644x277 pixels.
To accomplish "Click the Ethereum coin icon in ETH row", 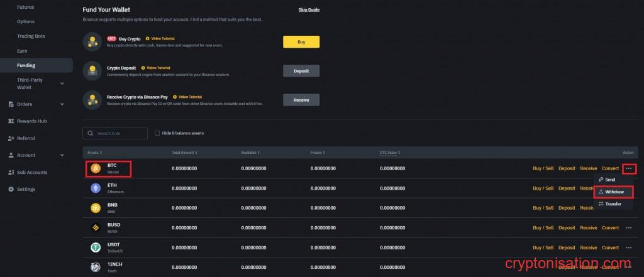I will [x=96, y=188].
